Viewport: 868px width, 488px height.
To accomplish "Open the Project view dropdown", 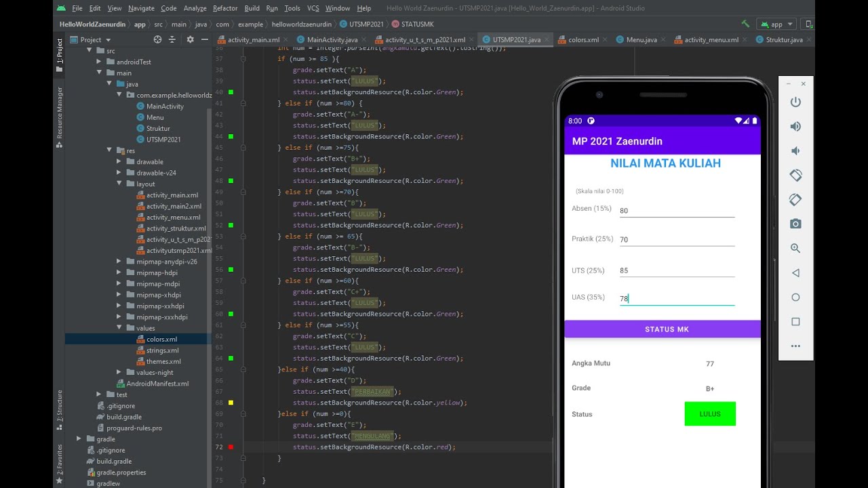I will [91, 40].
